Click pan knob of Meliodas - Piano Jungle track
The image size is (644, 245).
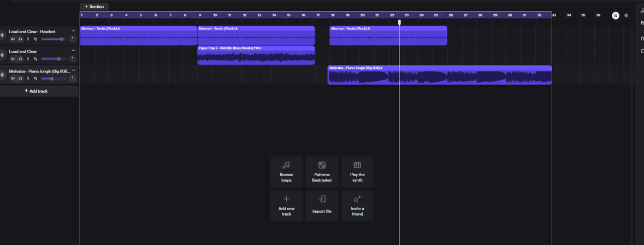coord(72,78)
